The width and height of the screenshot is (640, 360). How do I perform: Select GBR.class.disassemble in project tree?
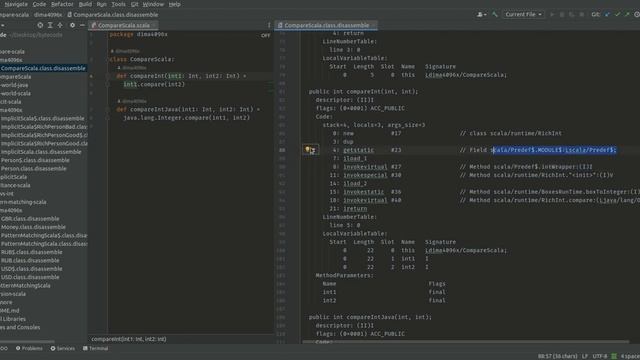coord(30,219)
